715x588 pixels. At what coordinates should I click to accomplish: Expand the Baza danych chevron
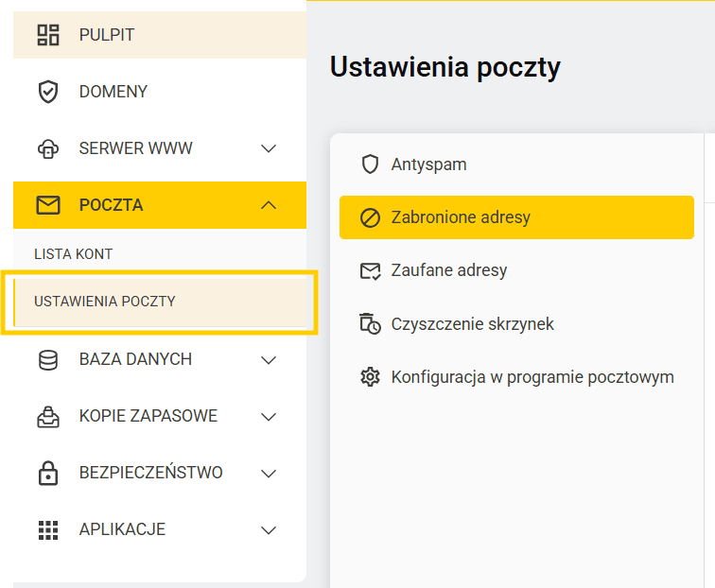point(269,360)
